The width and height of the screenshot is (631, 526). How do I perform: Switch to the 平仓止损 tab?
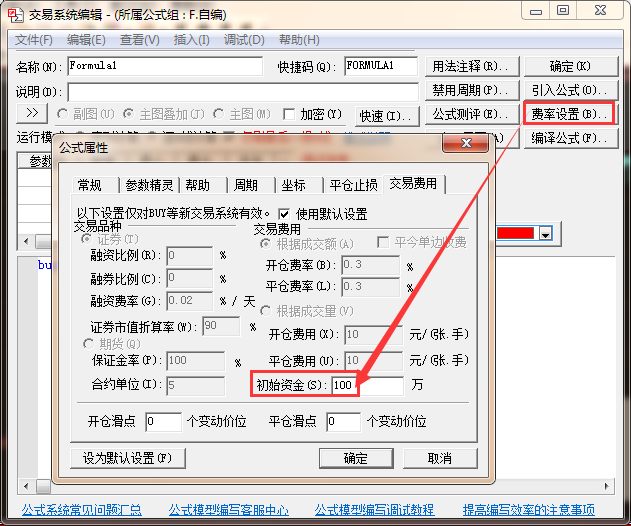coord(353,185)
